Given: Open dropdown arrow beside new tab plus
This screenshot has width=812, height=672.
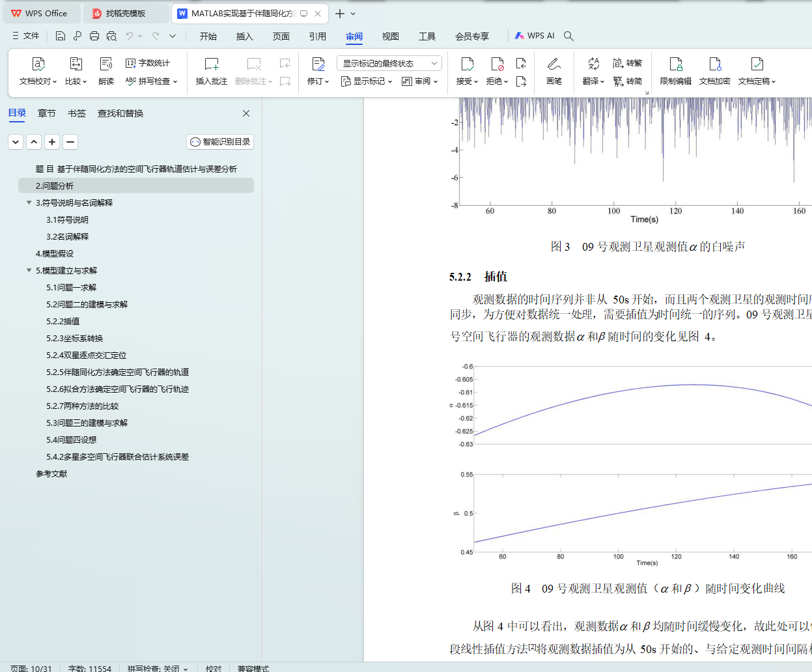Looking at the screenshot, I should [x=353, y=14].
